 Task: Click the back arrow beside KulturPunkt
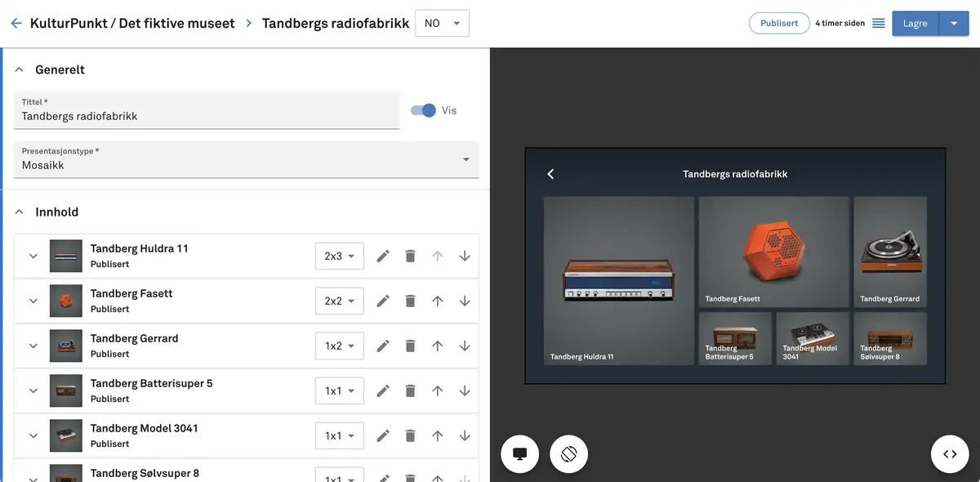tap(16, 24)
